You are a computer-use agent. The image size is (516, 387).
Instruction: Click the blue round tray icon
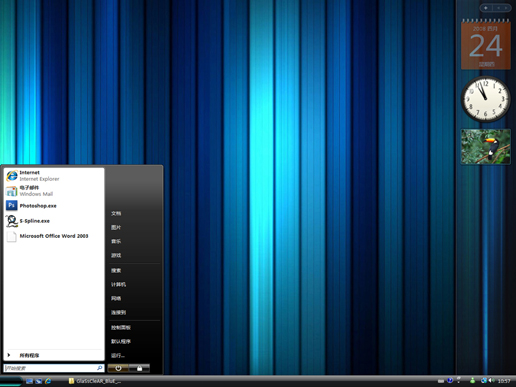450,380
